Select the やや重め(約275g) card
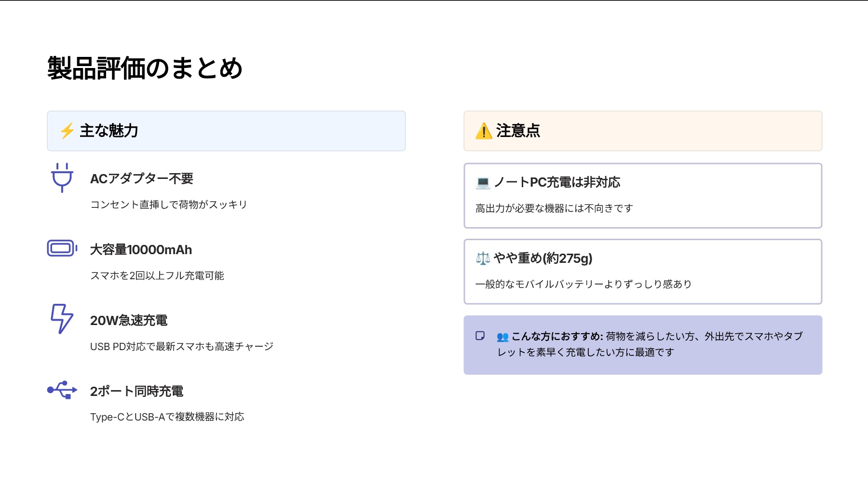The height and width of the screenshot is (489, 868). tap(642, 272)
